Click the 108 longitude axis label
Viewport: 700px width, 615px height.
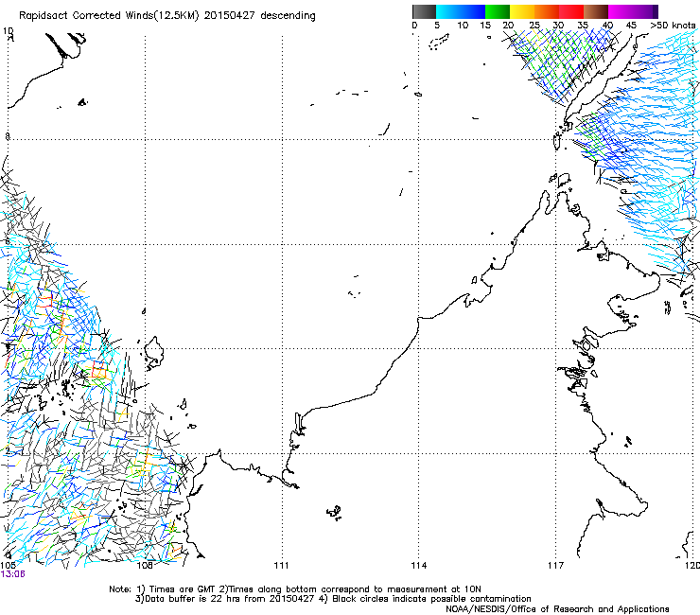click(145, 566)
